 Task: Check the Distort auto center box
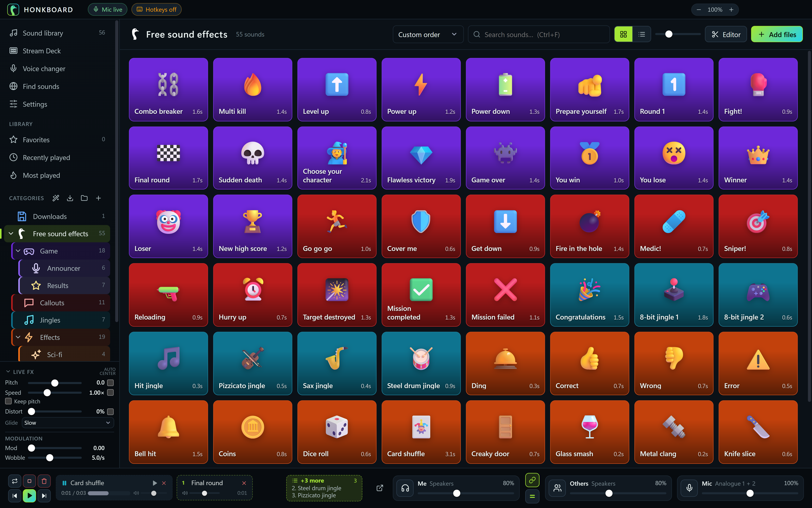point(110,411)
